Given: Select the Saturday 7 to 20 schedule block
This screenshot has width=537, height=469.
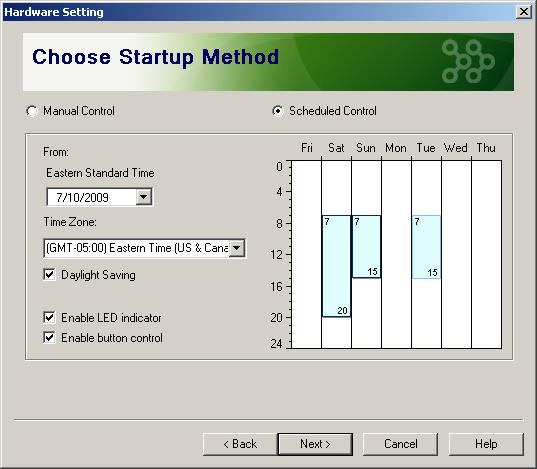Looking at the screenshot, I should click(x=336, y=266).
